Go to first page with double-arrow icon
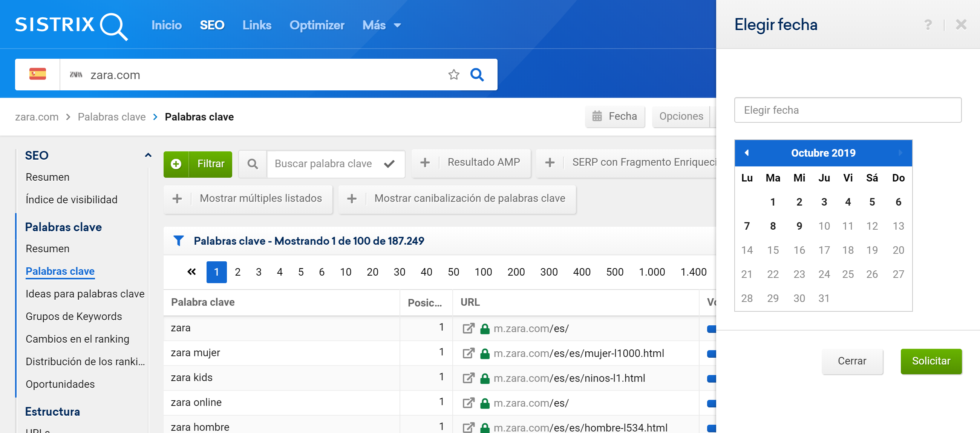This screenshot has height=433, width=980. pyautogui.click(x=191, y=272)
